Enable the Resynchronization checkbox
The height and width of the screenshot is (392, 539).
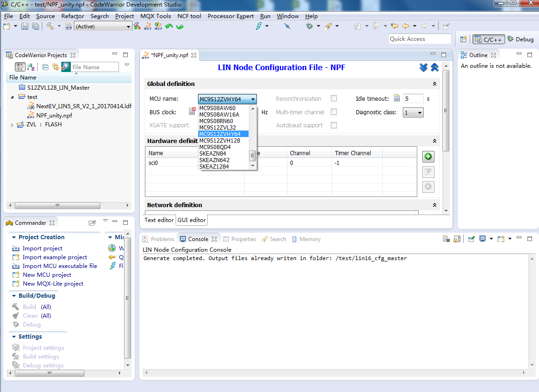(x=333, y=98)
